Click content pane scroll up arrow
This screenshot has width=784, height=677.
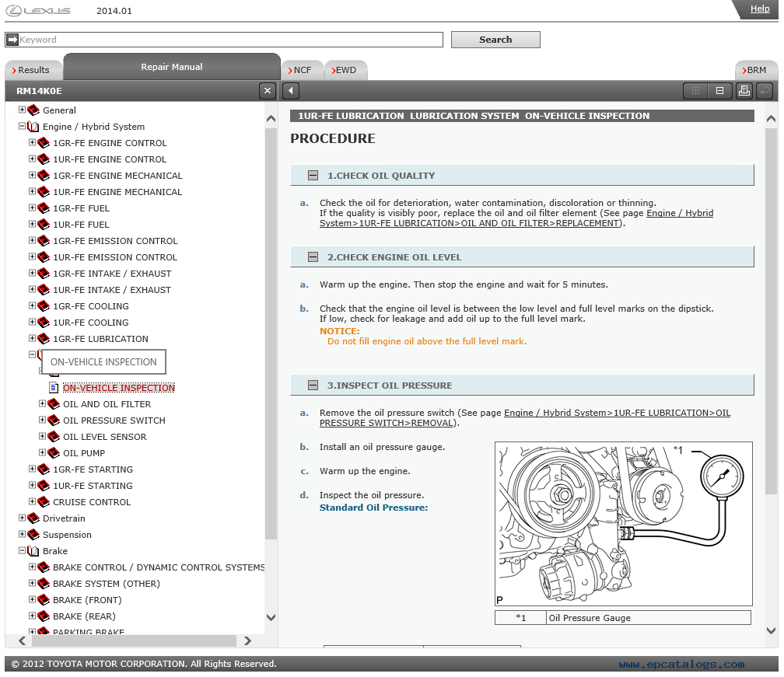coord(771,118)
